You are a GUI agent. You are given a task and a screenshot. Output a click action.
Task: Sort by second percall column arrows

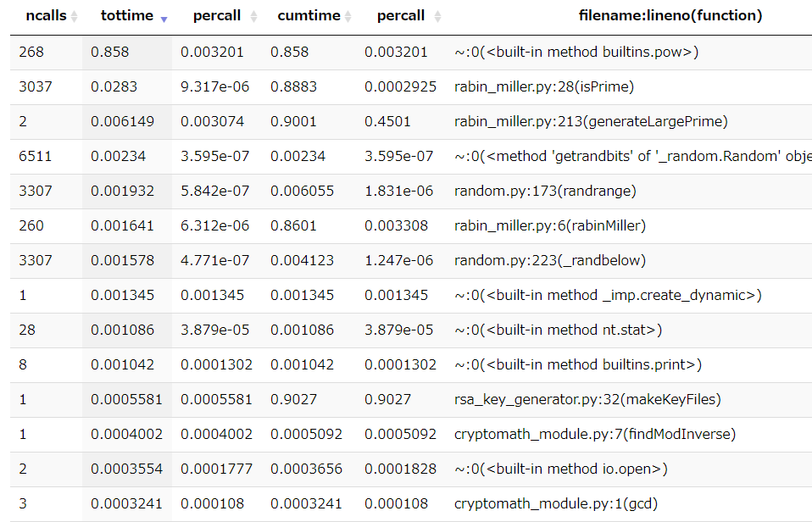(x=437, y=17)
